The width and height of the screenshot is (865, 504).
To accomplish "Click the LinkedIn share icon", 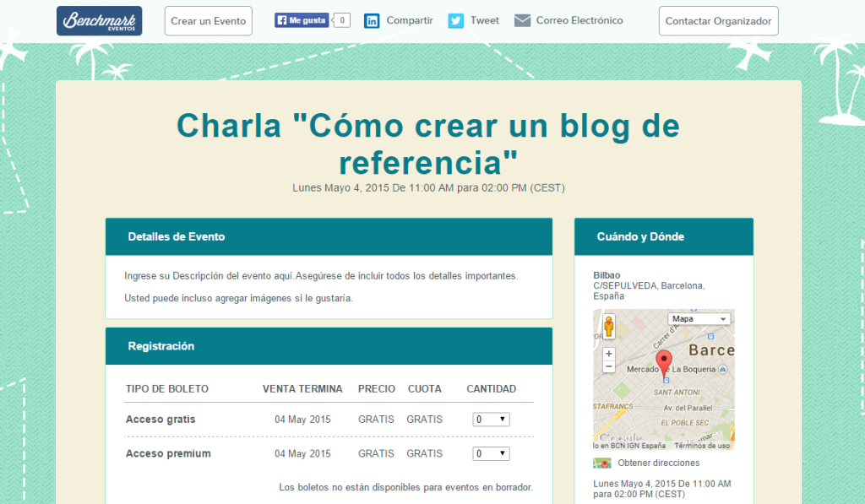I will coord(372,21).
